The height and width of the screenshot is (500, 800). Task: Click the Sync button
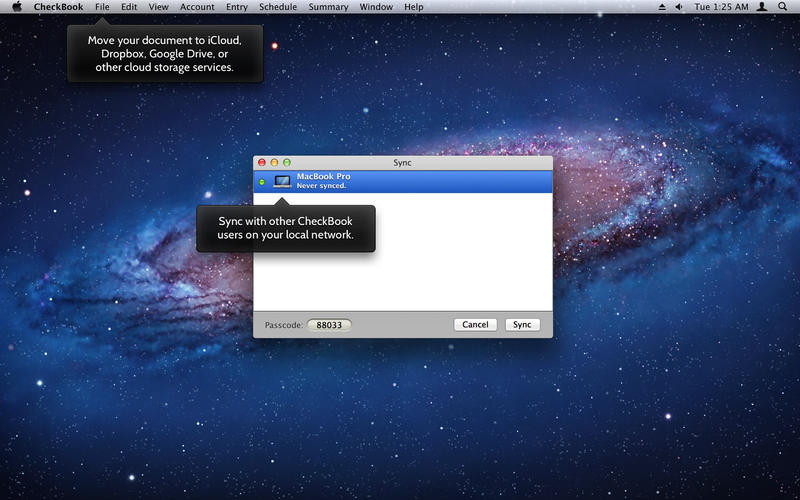click(x=522, y=324)
